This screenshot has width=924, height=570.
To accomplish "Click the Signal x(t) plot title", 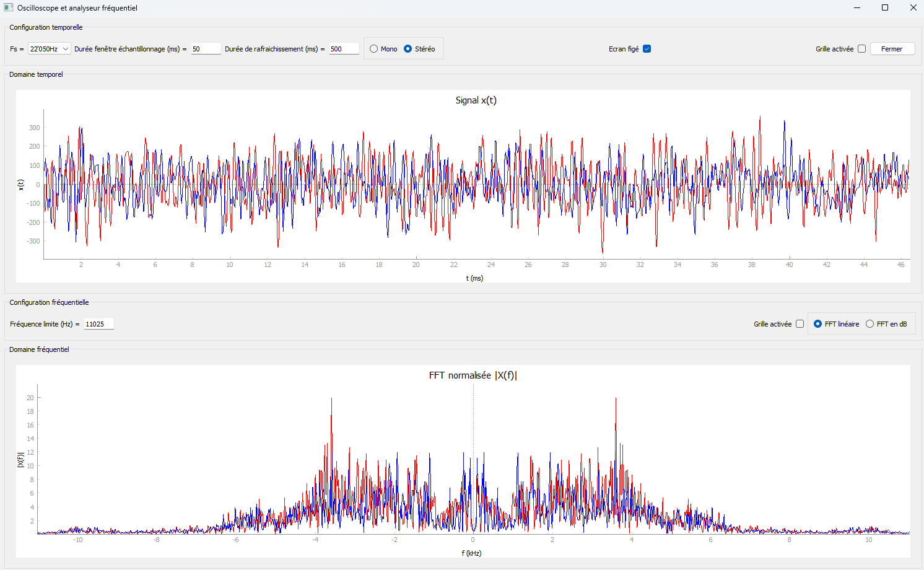I will point(476,100).
